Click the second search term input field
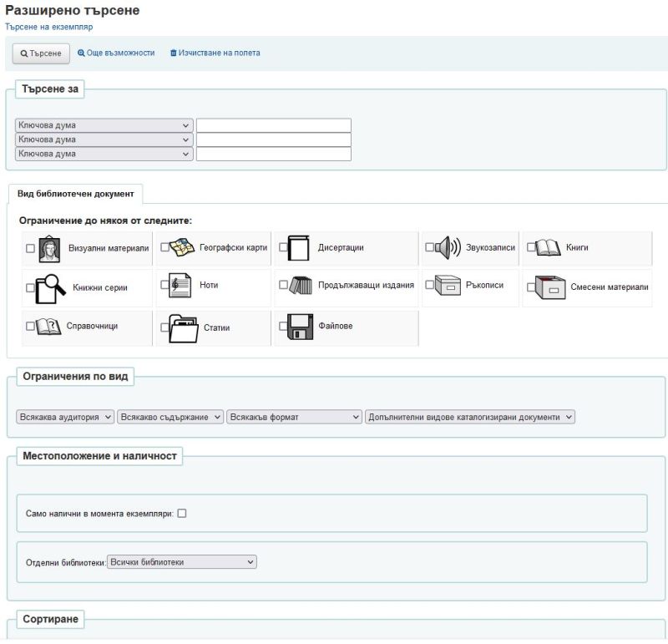The width and height of the screenshot is (668, 644). coord(274,139)
